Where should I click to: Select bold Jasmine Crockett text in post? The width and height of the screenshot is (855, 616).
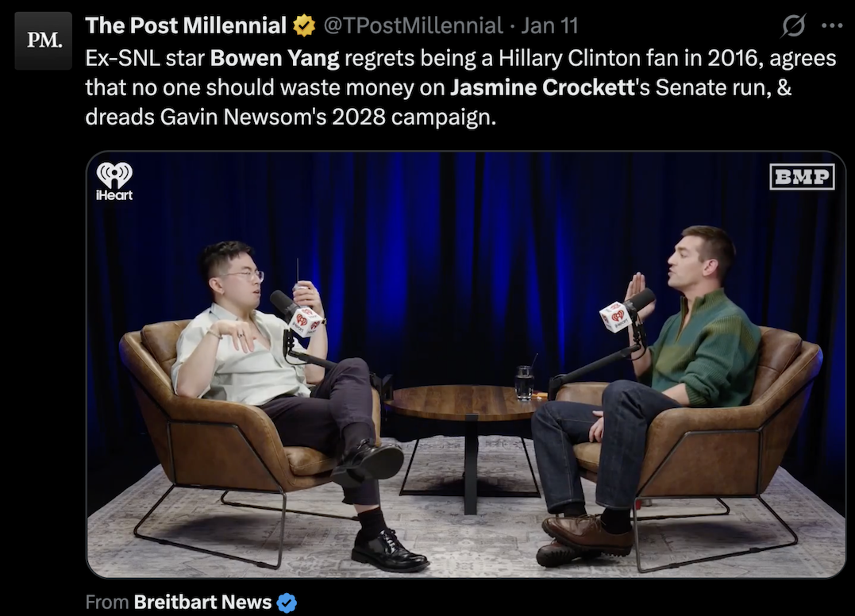tap(542, 87)
